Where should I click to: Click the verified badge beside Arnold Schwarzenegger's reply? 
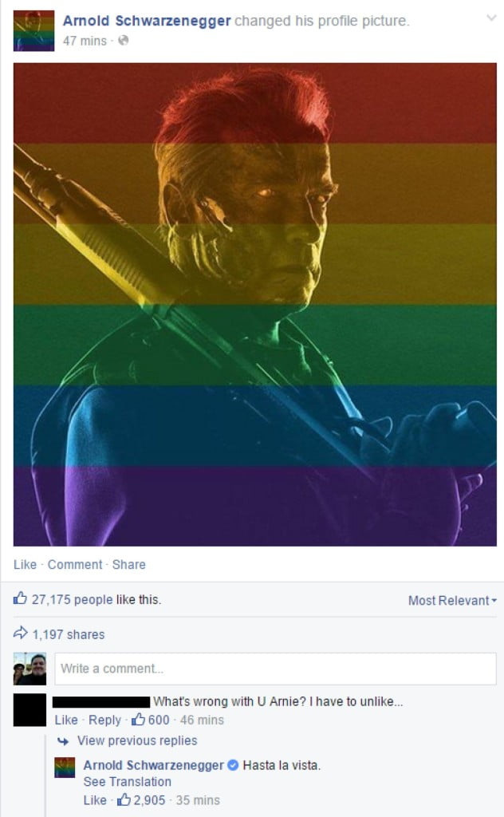pyautogui.click(x=233, y=765)
